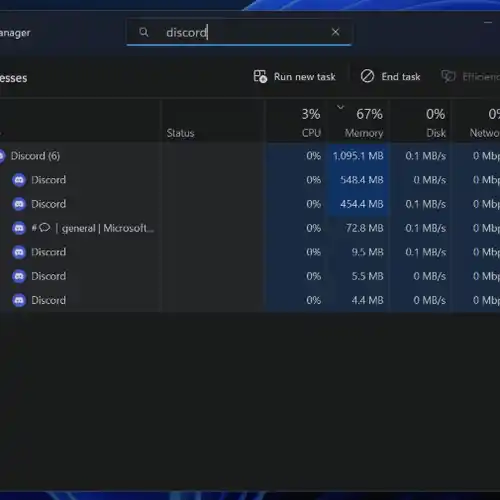Screen dimensions: 500x500
Task: Click the search magnifier icon
Action: coord(144,32)
